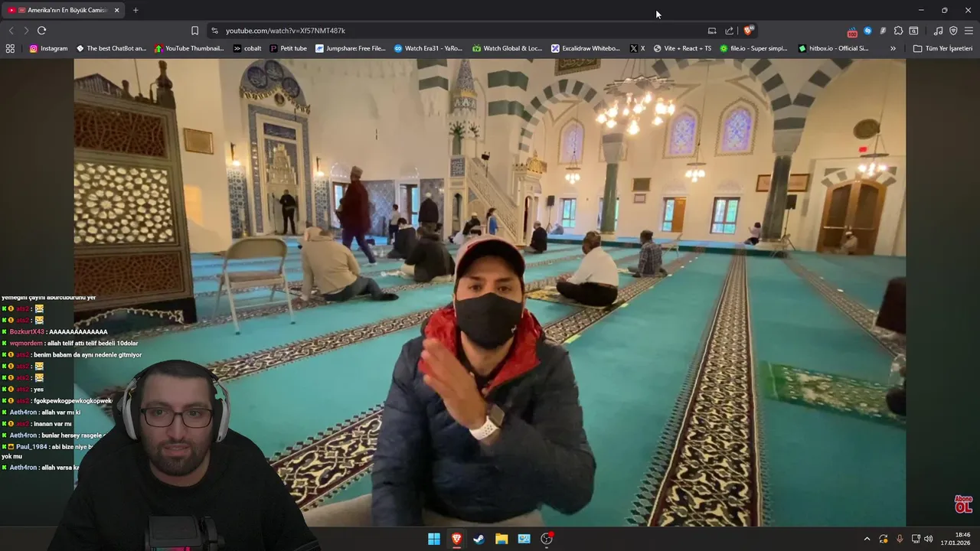Open the Extensions puzzle-piece menu

(x=899, y=31)
